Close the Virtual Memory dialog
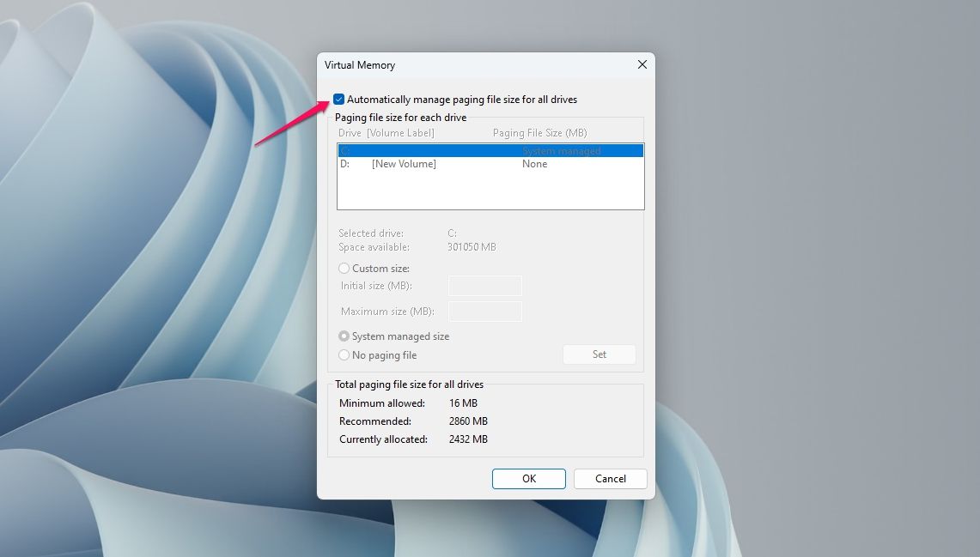The image size is (980, 557). pos(642,64)
